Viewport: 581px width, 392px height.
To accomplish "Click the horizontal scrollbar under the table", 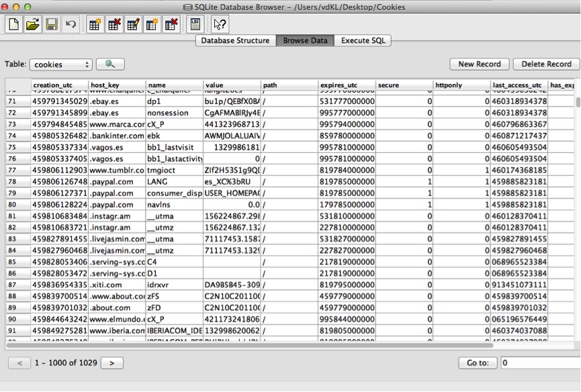I will (250, 346).
